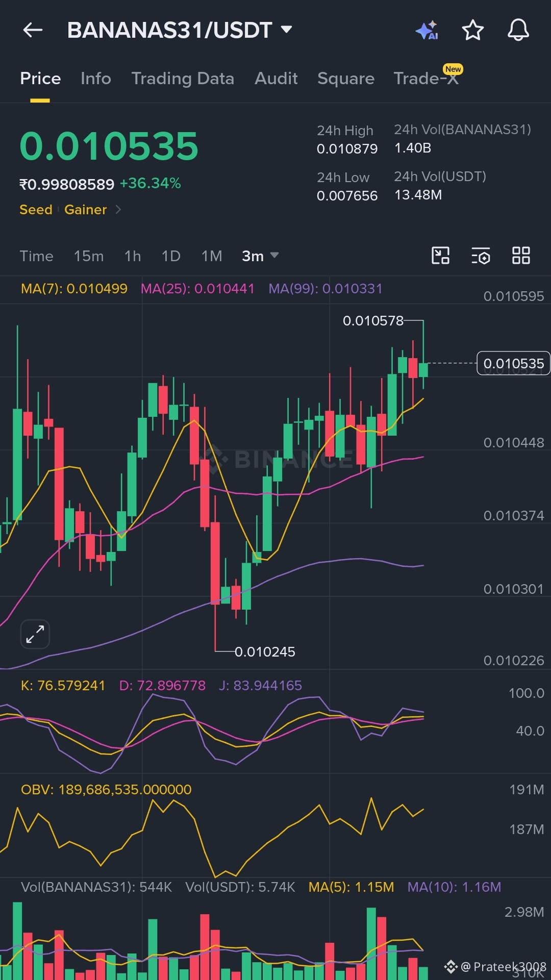
Task: Open the four-square grid layout icon
Action: (x=521, y=255)
